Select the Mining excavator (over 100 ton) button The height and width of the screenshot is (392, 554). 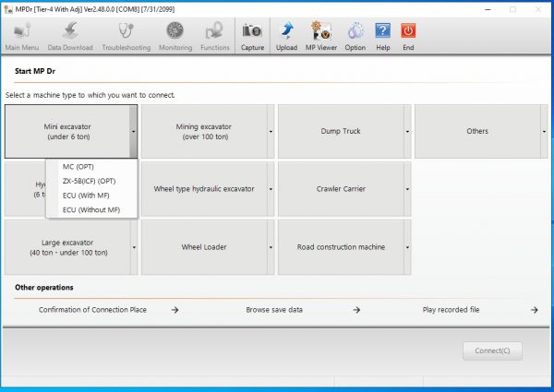pyautogui.click(x=204, y=131)
